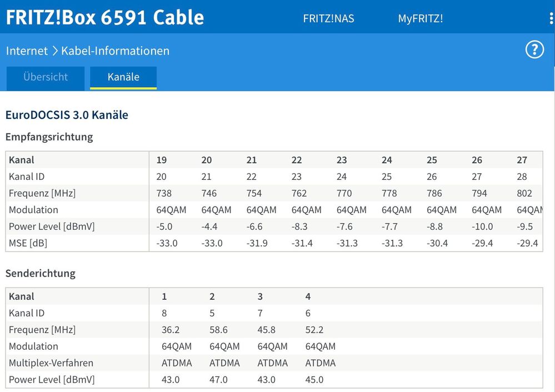This screenshot has width=555, height=392.
Task: Click the MSE [dB] row label
Action: (x=28, y=243)
